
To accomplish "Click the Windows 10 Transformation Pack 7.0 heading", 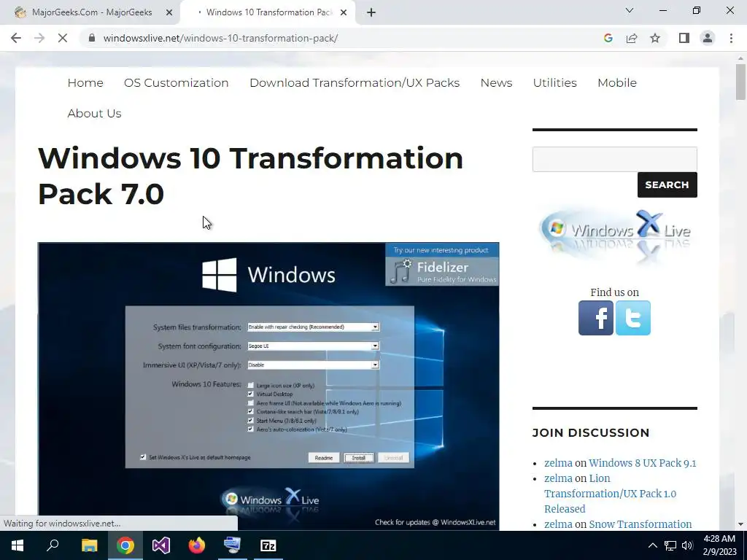I will (x=251, y=176).
